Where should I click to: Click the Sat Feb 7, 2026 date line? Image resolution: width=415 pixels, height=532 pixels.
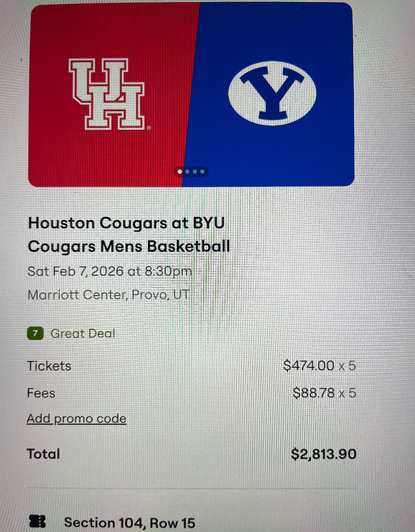pos(110,272)
